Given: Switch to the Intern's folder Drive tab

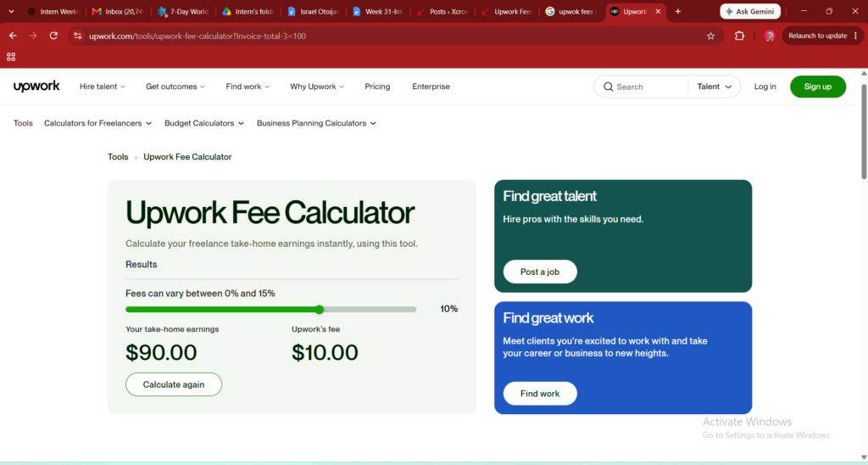Looking at the screenshot, I should [x=248, y=11].
